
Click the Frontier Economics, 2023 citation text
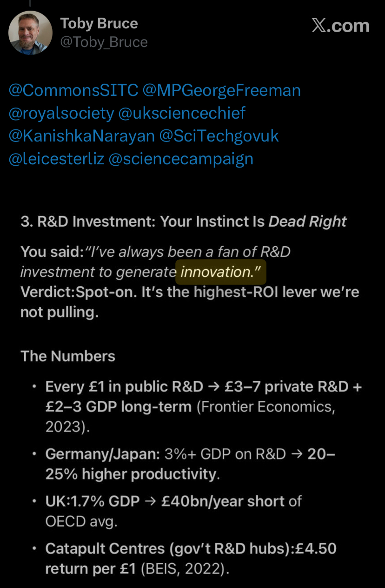266,406
